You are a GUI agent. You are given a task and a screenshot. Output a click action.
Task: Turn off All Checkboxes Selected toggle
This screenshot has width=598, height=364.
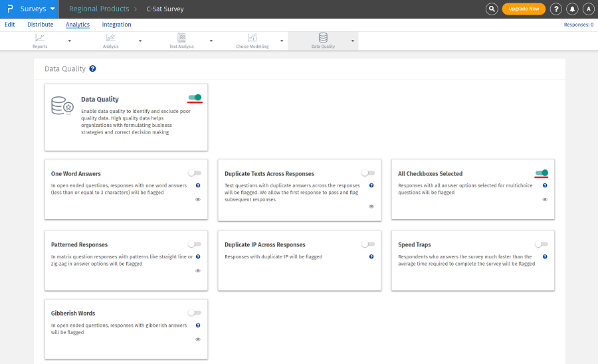(542, 173)
